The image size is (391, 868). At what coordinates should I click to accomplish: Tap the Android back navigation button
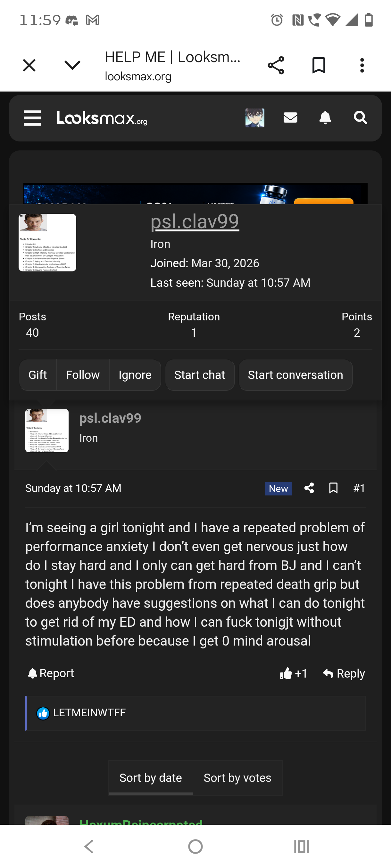[x=89, y=847]
